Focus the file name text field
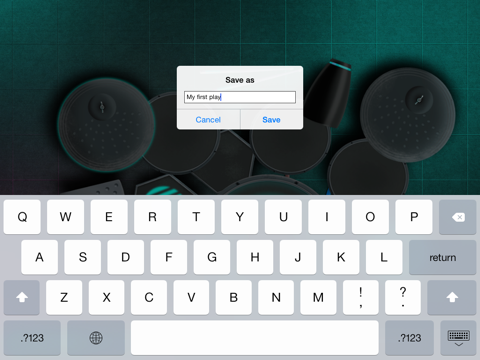The image size is (480, 360). (x=240, y=97)
